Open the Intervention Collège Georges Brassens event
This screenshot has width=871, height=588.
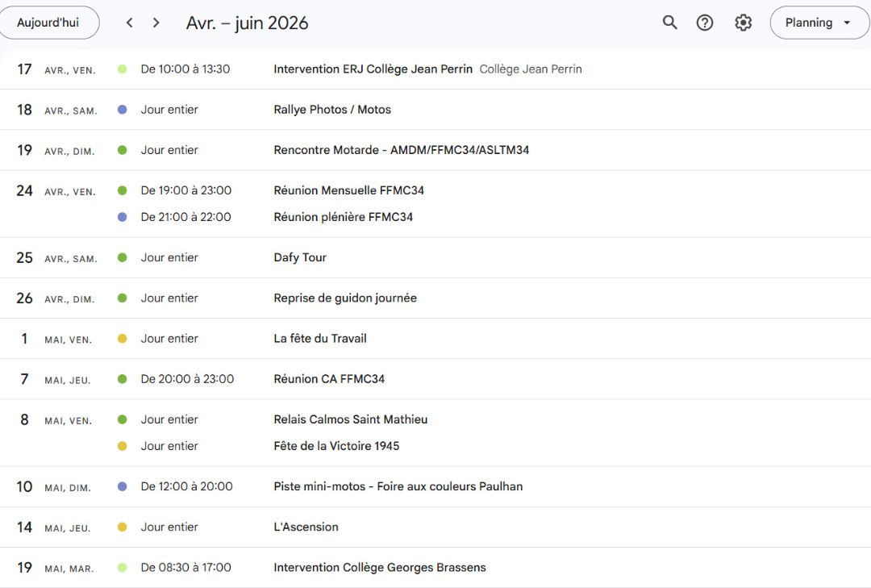tap(379, 567)
